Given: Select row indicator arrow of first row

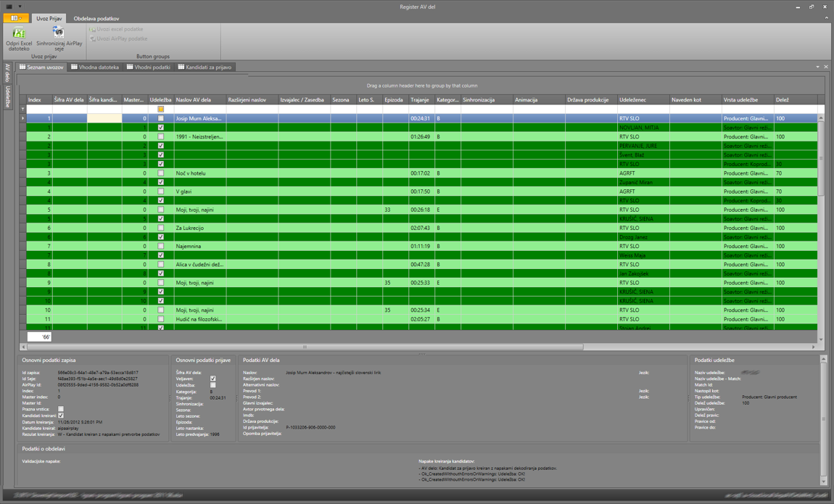Looking at the screenshot, I should pyautogui.click(x=23, y=118).
